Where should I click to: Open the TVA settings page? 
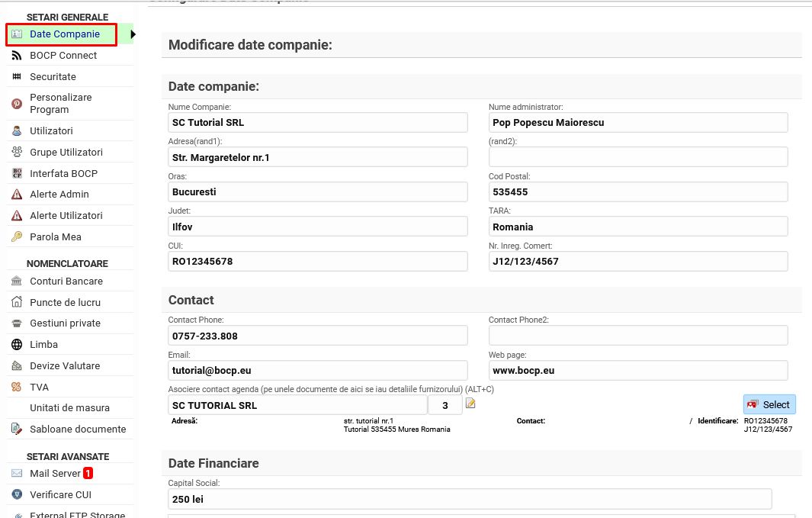(x=39, y=388)
